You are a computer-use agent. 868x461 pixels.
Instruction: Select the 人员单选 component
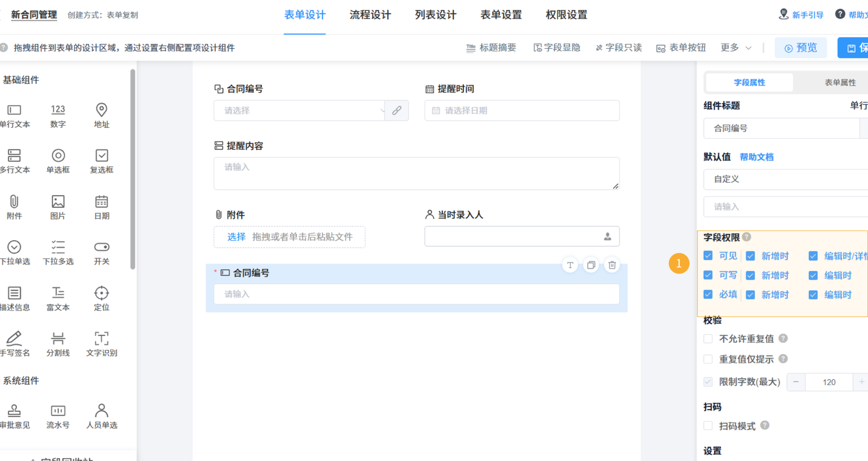[x=102, y=417]
